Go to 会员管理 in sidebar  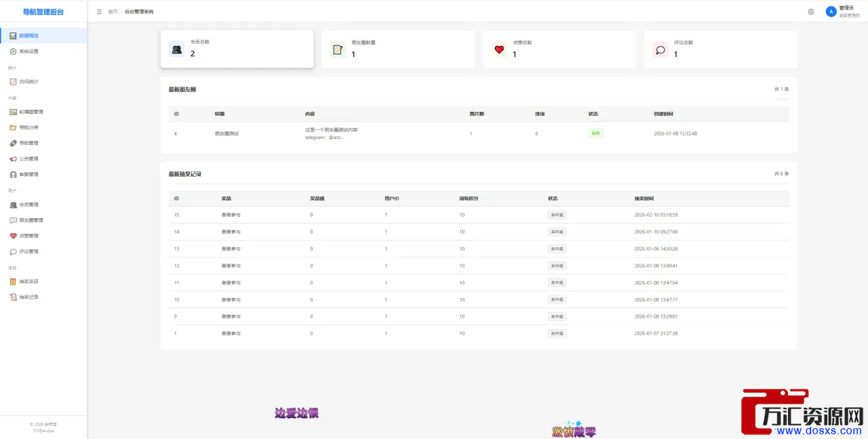coord(28,205)
